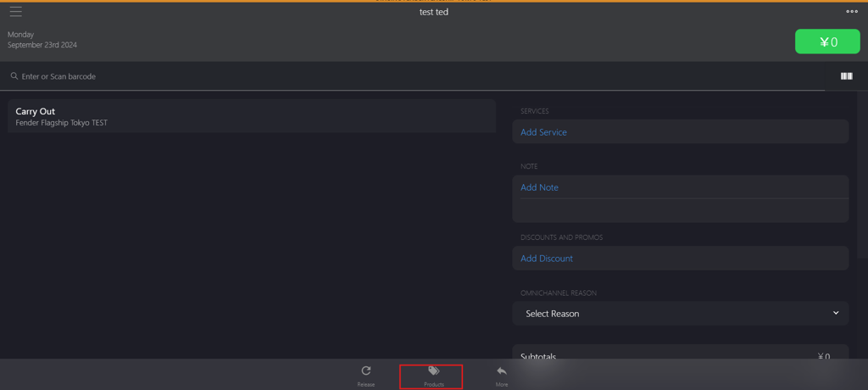Click the Select Reason chevron arrow
This screenshot has height=390, width=868.
tap(836, 313)
